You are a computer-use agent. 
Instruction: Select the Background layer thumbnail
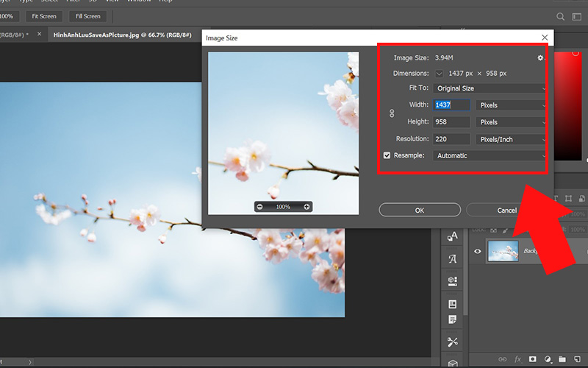pyautogui.click(x=503, y=251)
